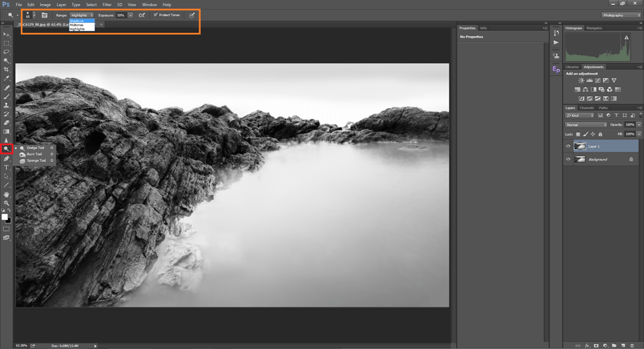Toggle the Protect Tones checkbox

(x=156, y=15)
